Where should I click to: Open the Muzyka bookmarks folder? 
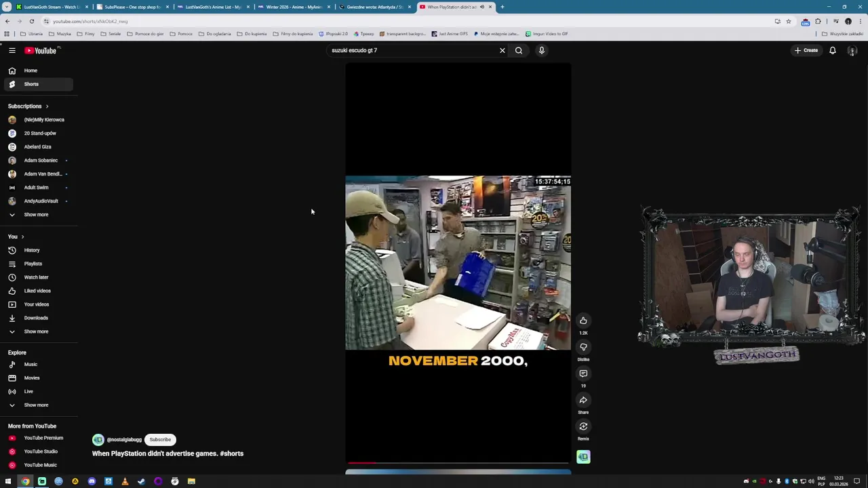pyautogui.click(x=60, y=34)
